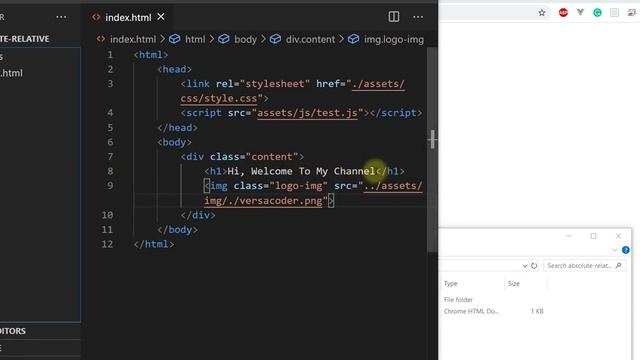The width and height of the screenshot is (640, 360).
Task: Bookmark page with the Chrome star icon
Action: coord(542,13)
